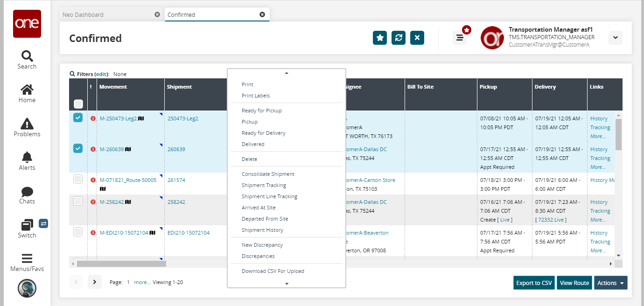Click the Search icon in sidebar
The image size is (644, 306).
[x=27, y=56]
